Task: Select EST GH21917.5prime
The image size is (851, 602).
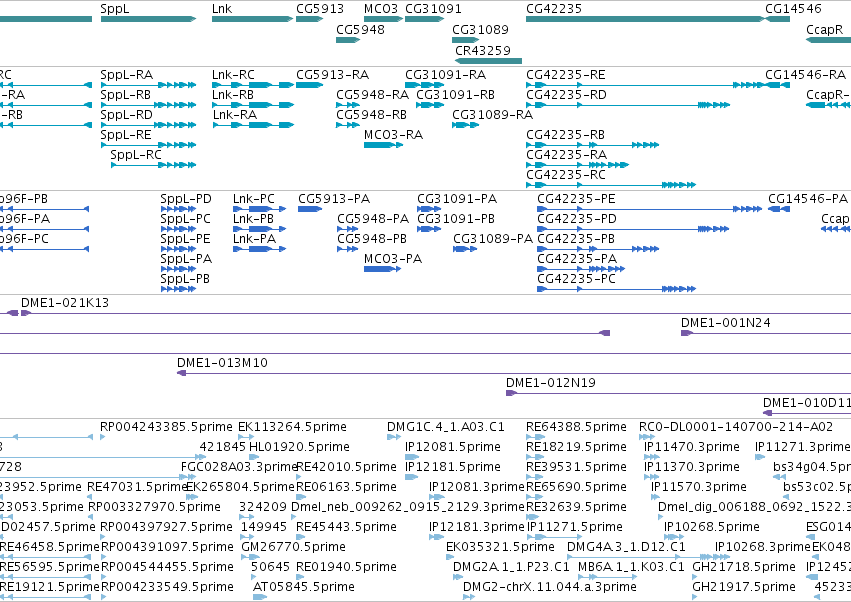Action: [x=744, y=587]
